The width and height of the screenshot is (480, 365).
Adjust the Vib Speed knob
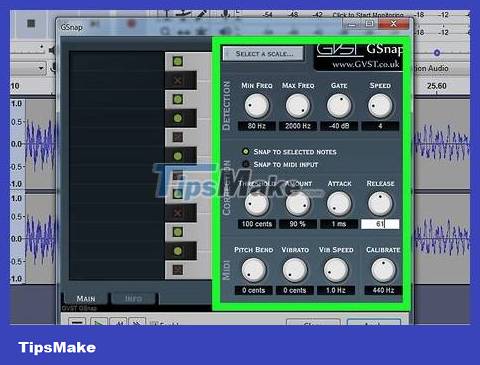tap(336, 270)
